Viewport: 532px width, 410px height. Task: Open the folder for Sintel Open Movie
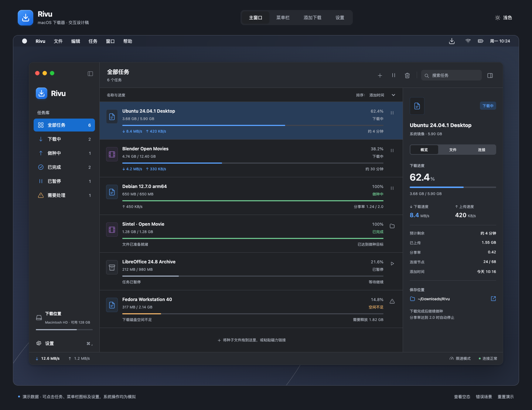(392, 226)
